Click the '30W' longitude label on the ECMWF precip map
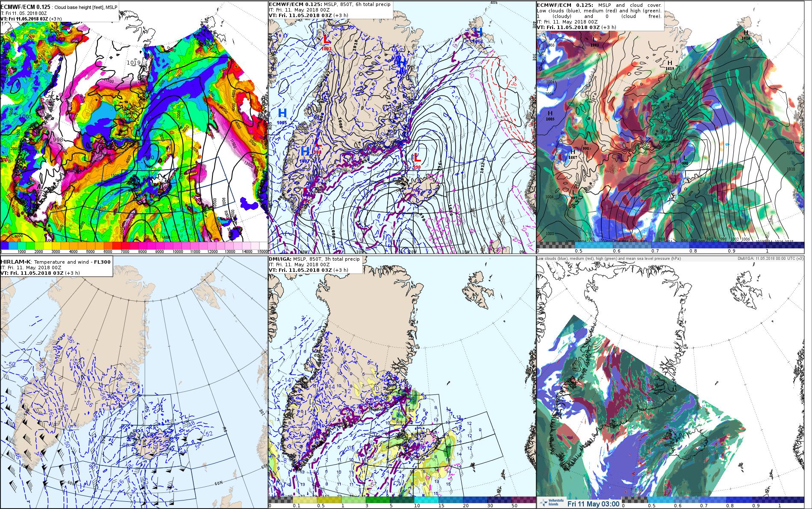The image size is (812, 509). point(360,252)
